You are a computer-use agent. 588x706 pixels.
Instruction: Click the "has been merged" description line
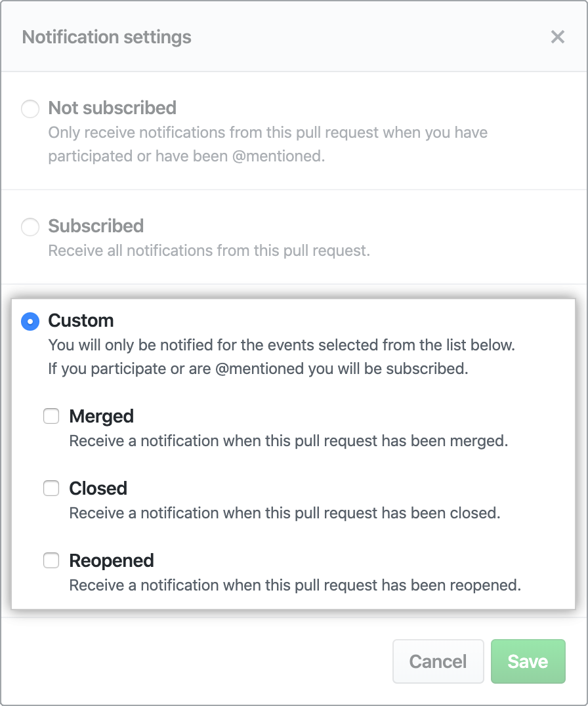point(289,441)
